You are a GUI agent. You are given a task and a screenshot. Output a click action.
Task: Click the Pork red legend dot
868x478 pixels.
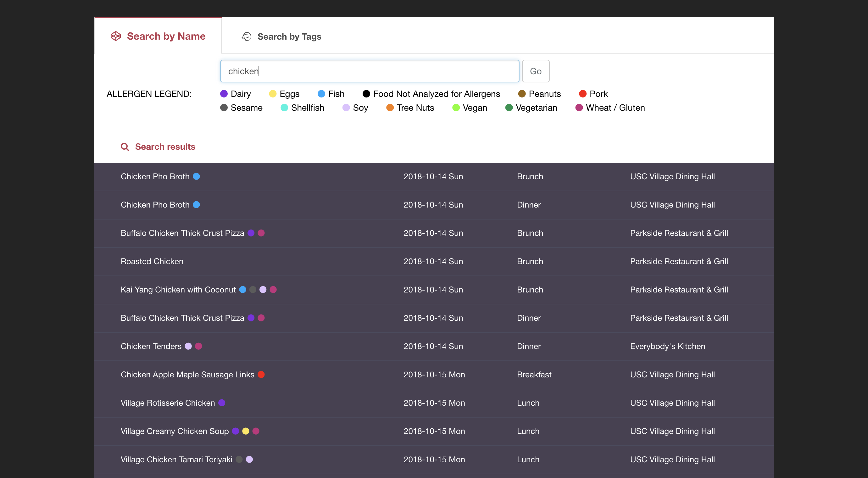coord(582,94)
